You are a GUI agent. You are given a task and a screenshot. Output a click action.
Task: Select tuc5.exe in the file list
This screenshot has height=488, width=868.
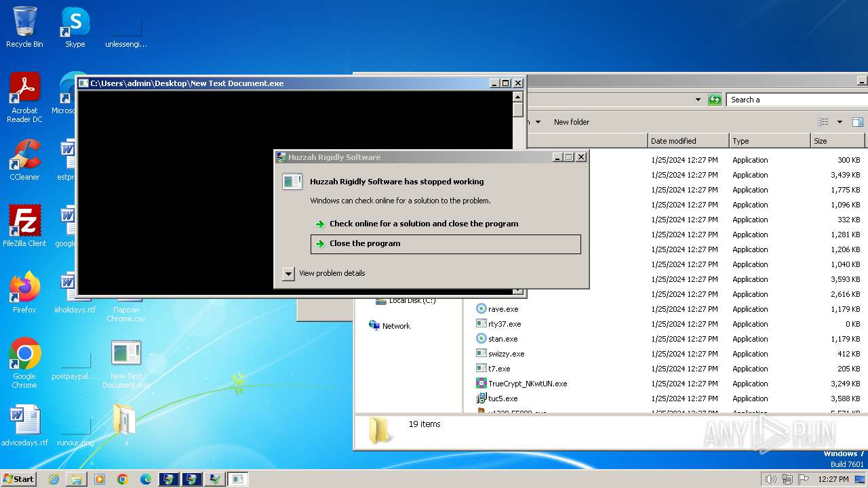coord(497,399)
